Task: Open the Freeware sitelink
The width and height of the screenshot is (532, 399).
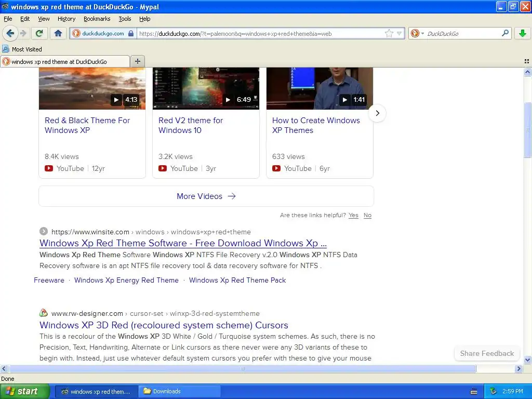Action: click(49, 280)
